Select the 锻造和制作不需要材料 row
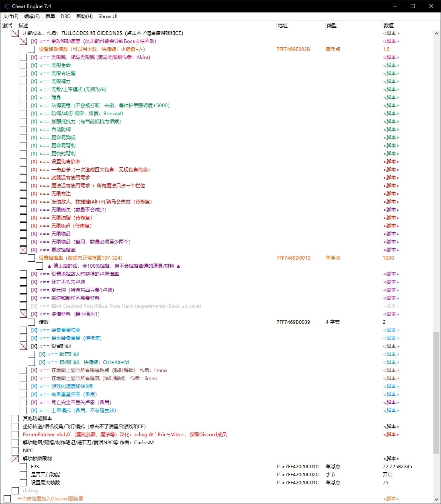 65,298
